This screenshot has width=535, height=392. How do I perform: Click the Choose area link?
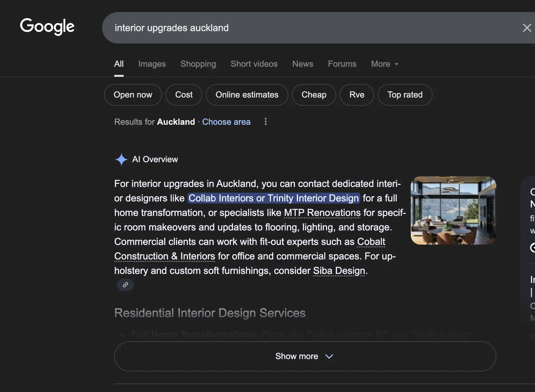226,122
